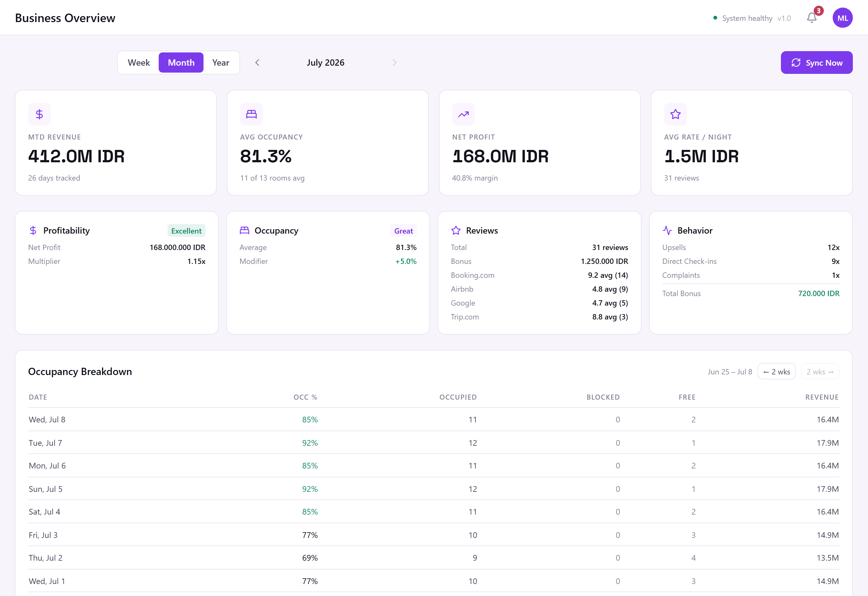Click the OCCUPIED column header

coord(458,397)
